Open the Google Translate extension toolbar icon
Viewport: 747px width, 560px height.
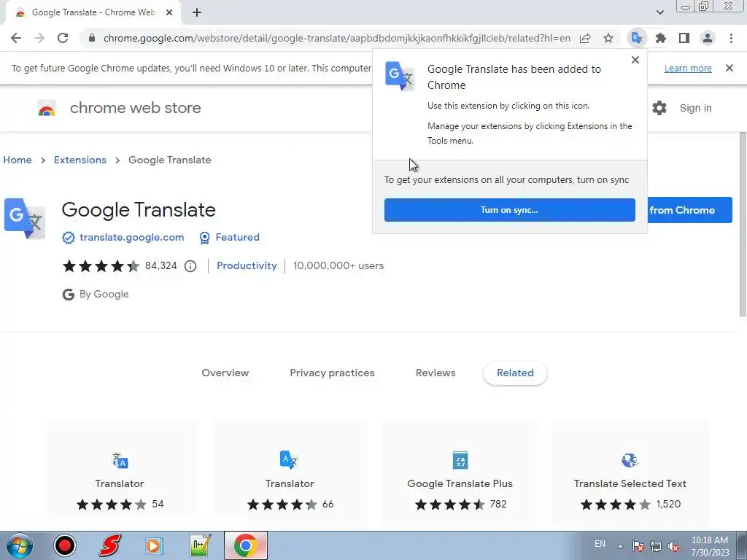[637, 38]
